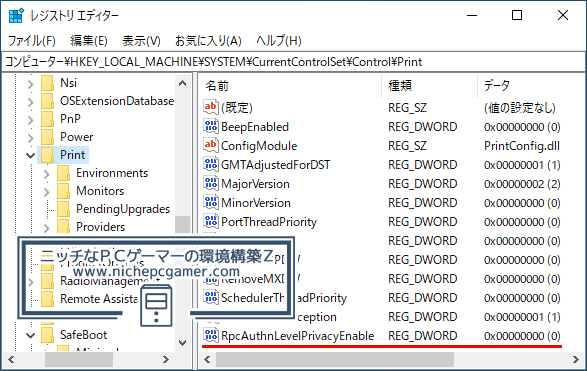Select the PendingUpgrades folder icon
Screen dimensions: 587x371
click(64, 209)
